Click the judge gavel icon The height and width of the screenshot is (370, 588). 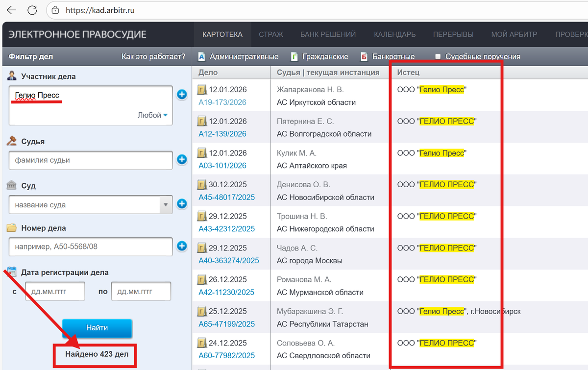12,141
